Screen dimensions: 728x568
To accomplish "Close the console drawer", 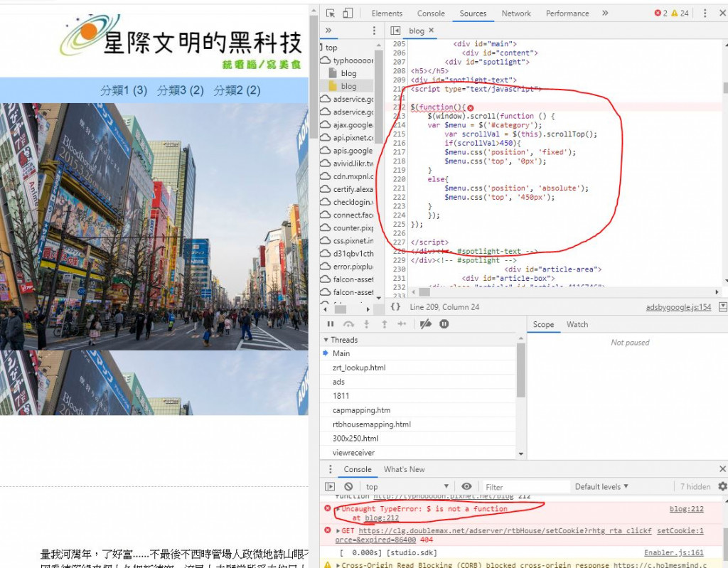I will point(722,469).
